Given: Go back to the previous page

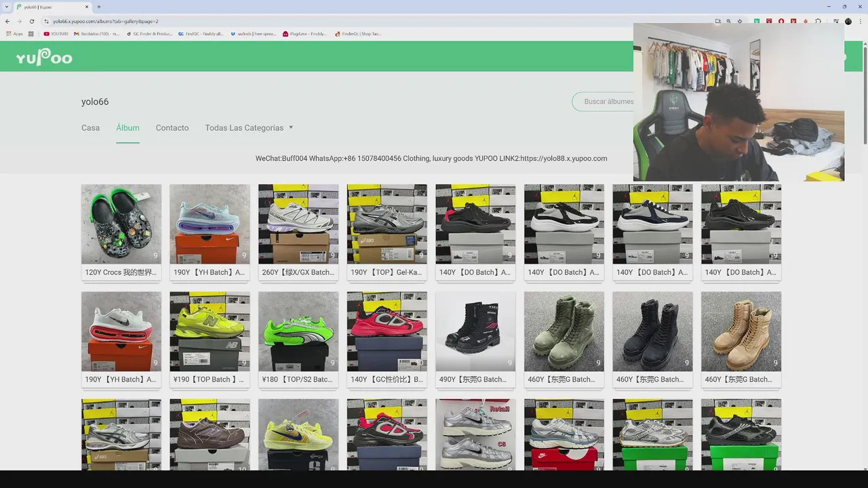Looking at the screenshot, I should [7, 21].
